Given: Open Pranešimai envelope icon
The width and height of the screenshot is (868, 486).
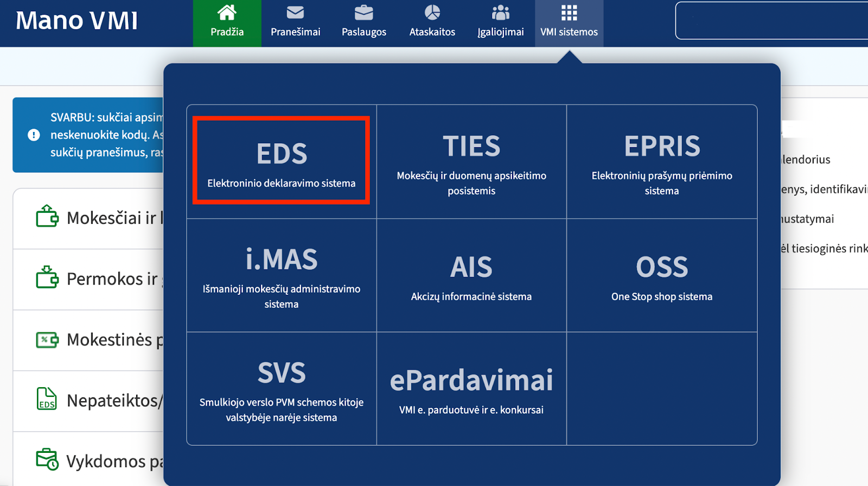Looking at the screenshot, I should point(295,12).
